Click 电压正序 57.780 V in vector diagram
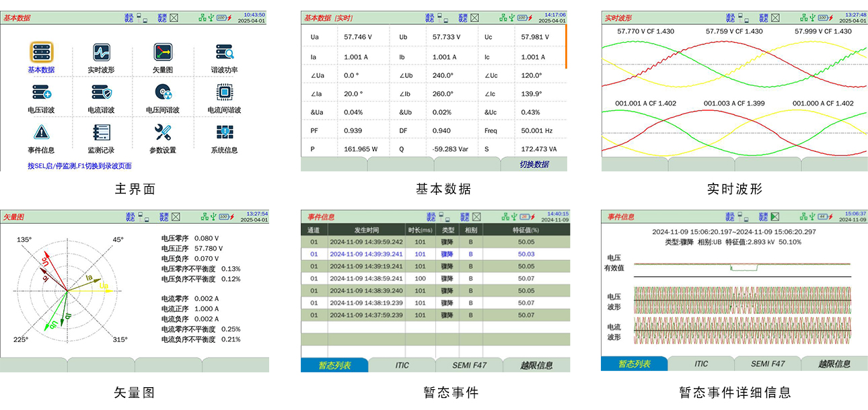Image resolution: width=868 pixels, height=410 pixels. tap(192, 248)
